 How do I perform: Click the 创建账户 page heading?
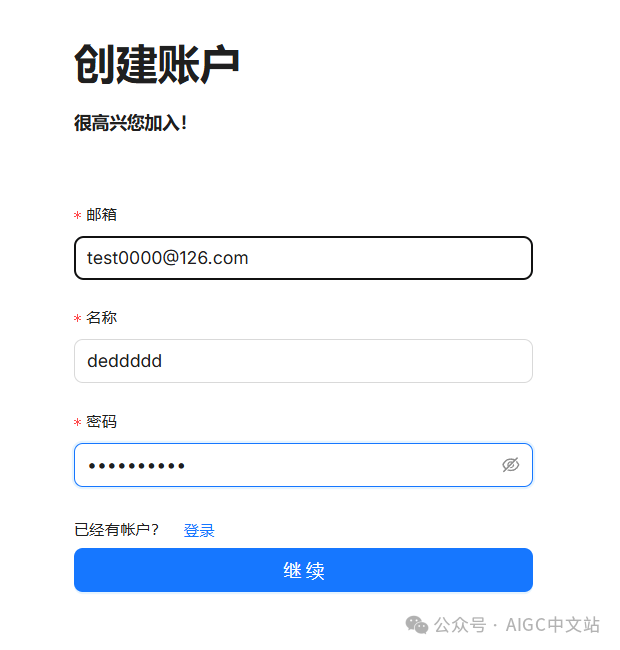click(157, 64)
